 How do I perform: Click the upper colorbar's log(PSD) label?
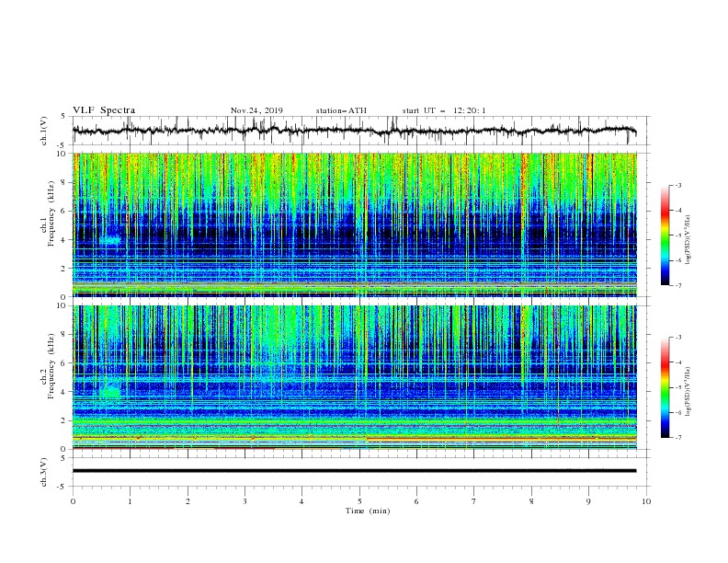[688, 240]
